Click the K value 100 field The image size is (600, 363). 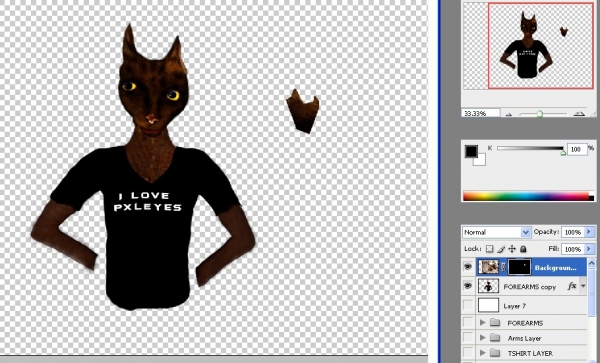click(577, 149)
